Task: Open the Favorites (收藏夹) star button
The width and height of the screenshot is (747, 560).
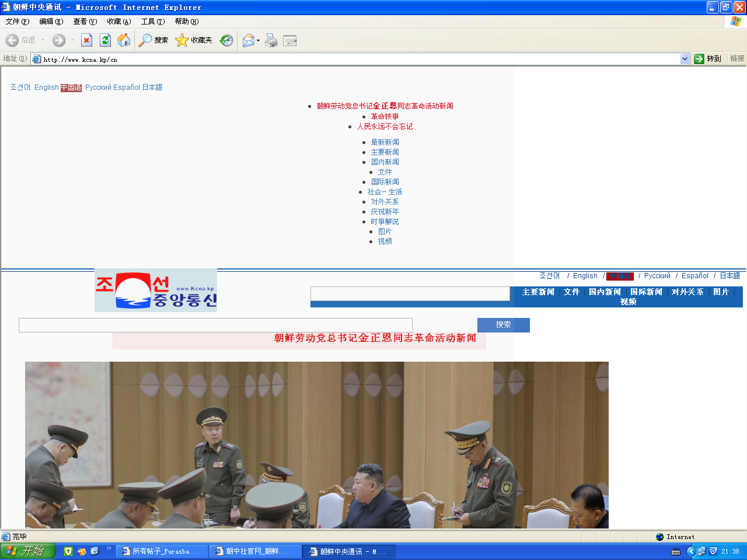Action: [194, 40]
